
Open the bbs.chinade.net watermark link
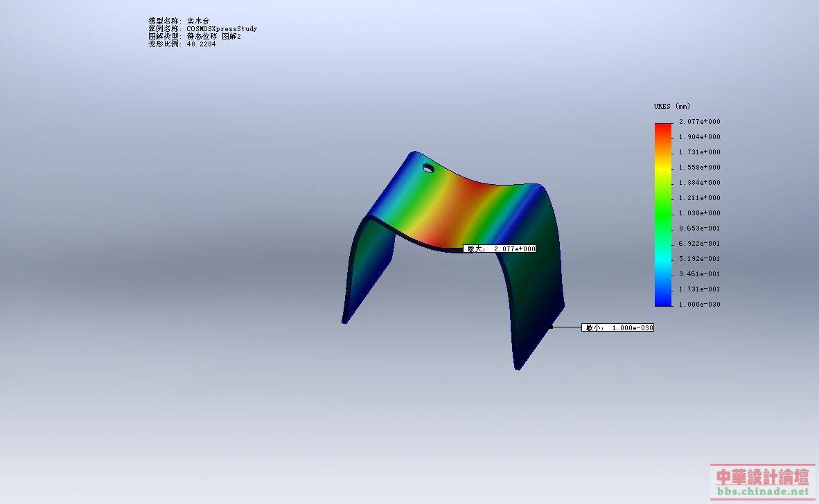(763, 492)
